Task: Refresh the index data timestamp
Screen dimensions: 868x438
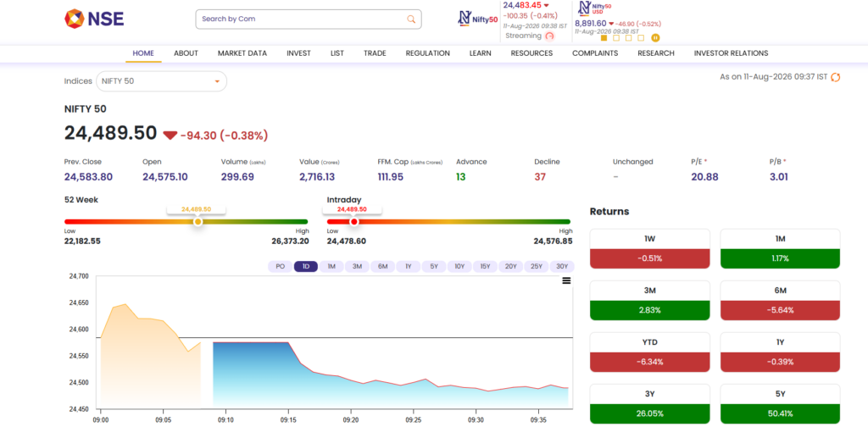Action: click(x=836, y=77)
